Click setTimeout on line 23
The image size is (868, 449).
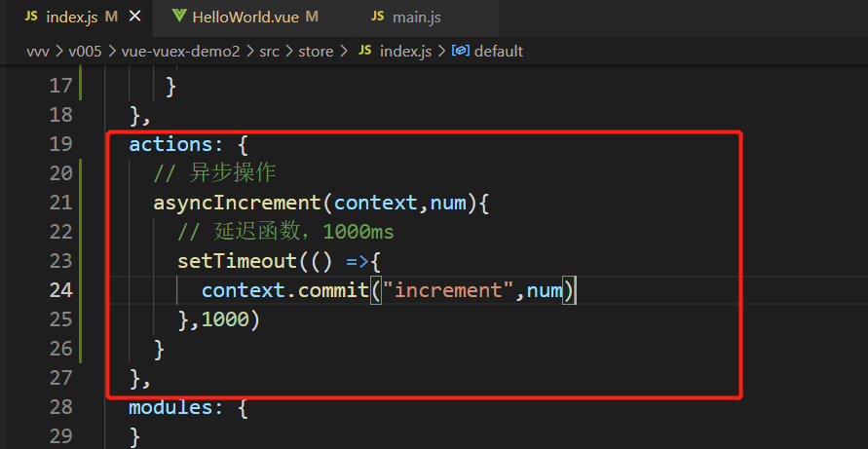tap(237, 261)
